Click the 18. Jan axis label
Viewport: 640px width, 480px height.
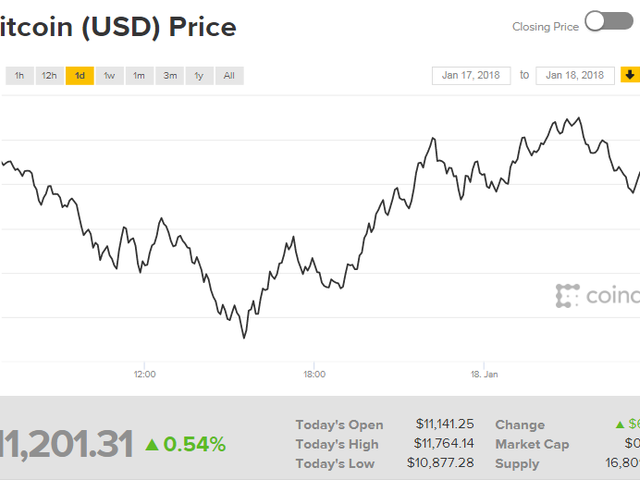[x=483, y=374]
